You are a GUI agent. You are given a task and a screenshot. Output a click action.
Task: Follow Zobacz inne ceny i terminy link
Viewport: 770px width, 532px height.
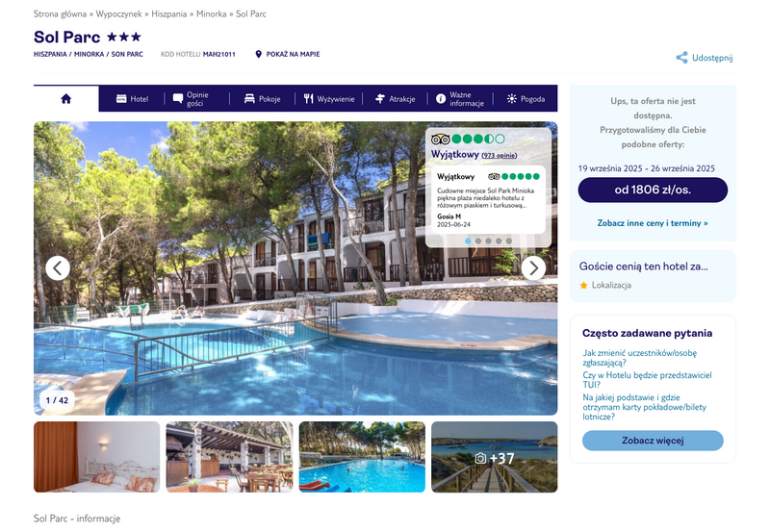[x=653, y=223]
